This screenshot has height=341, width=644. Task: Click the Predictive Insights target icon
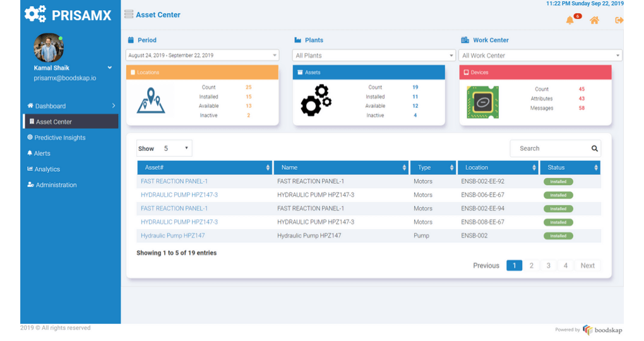[30, 137]
